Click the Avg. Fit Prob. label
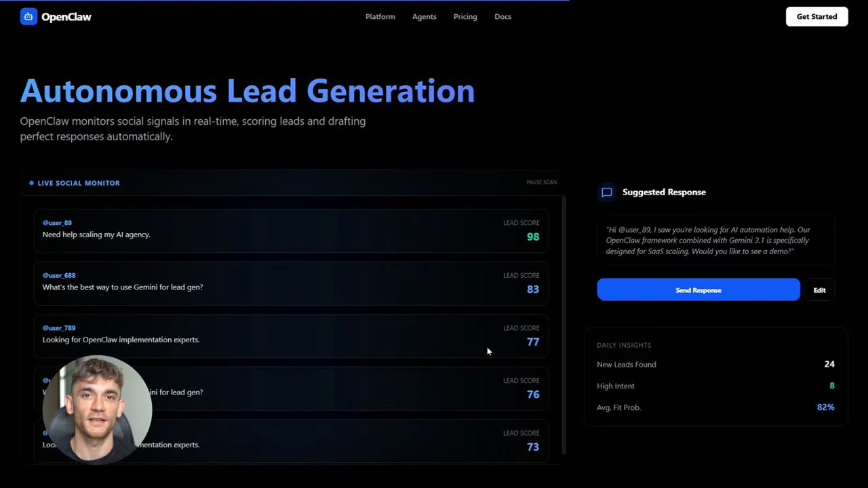The height and width of the screenshot is (488, 868). [618, 407]
